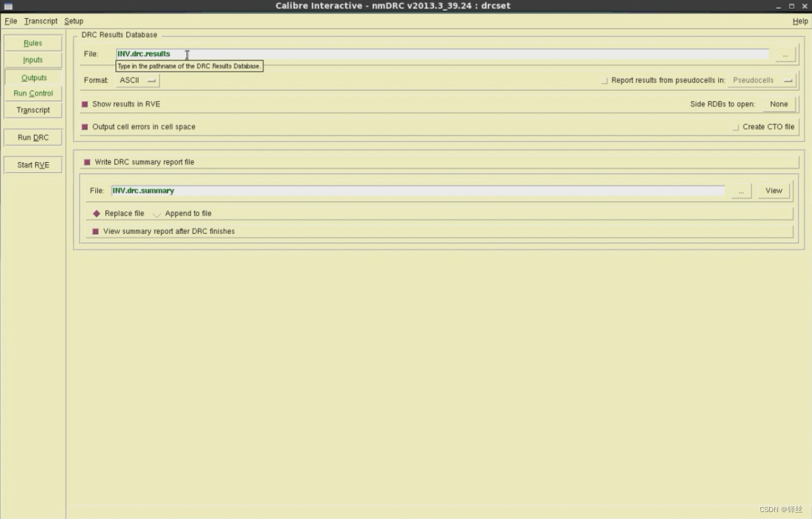Image resolution: width=812 pixels, height=519 pixels.
Task: Open the Side RDBs None selector
Action: pos(779,104)
